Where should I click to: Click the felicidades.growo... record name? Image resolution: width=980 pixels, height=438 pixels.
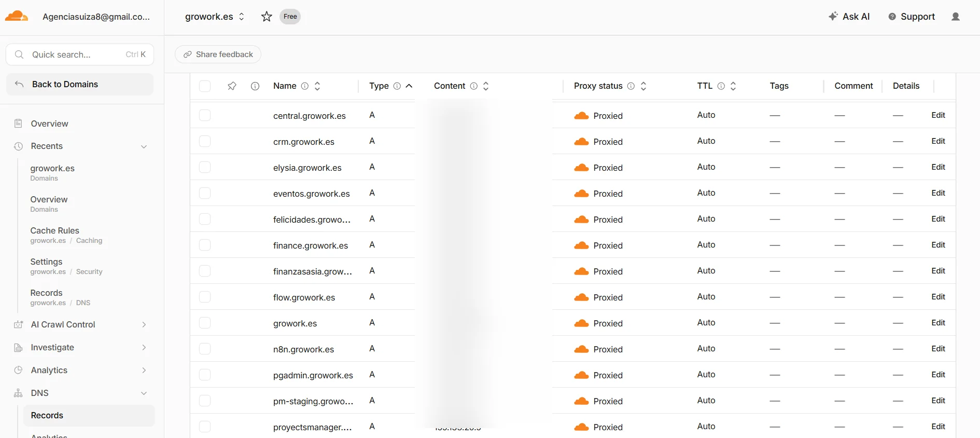point(312,220)
